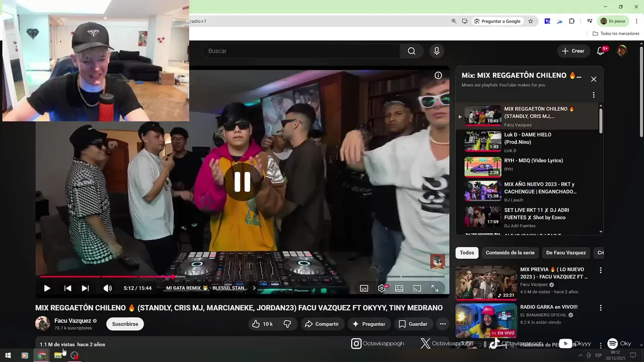
Task: Enter full screen mode
Action: tap(435, 288)
